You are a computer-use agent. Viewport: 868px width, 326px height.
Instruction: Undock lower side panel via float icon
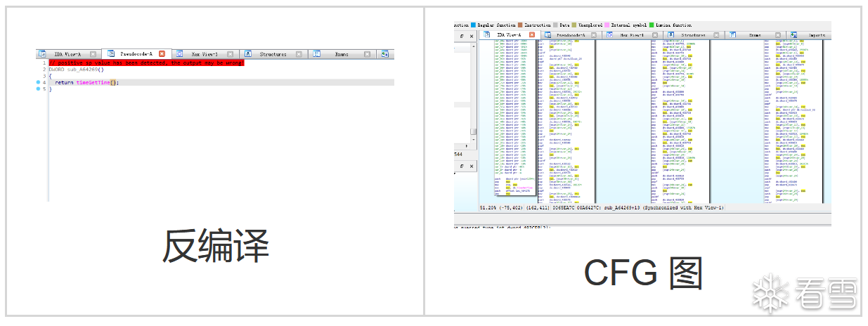pos(462,165)
